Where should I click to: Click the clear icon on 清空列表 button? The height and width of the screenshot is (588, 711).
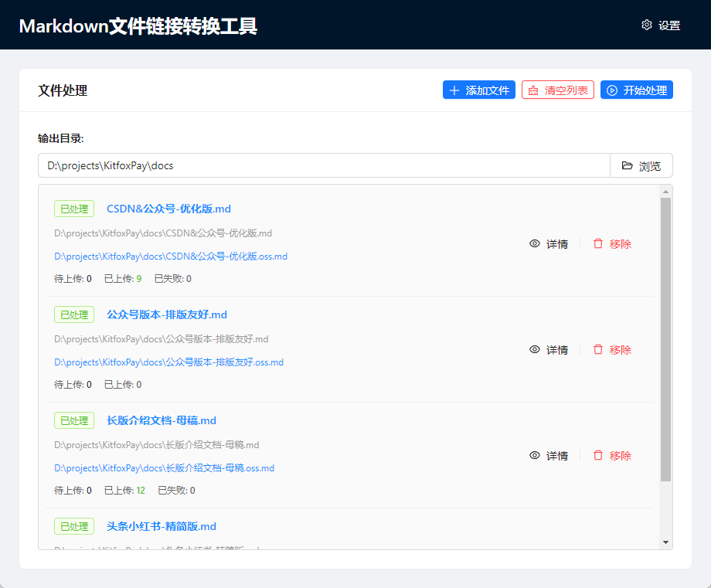[532, 89]
